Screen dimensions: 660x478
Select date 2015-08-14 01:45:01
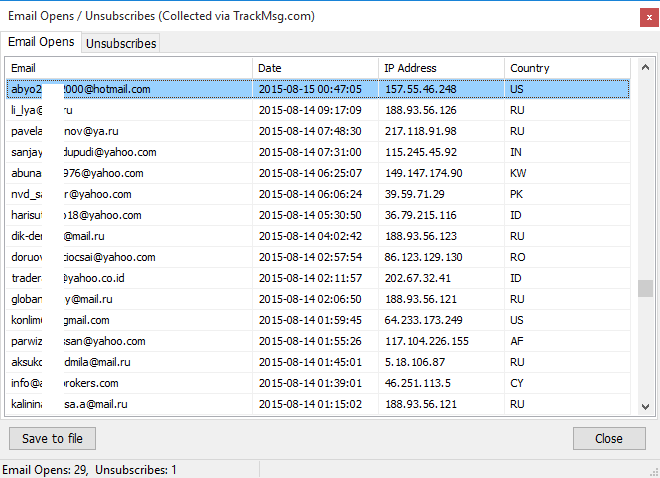310,362
